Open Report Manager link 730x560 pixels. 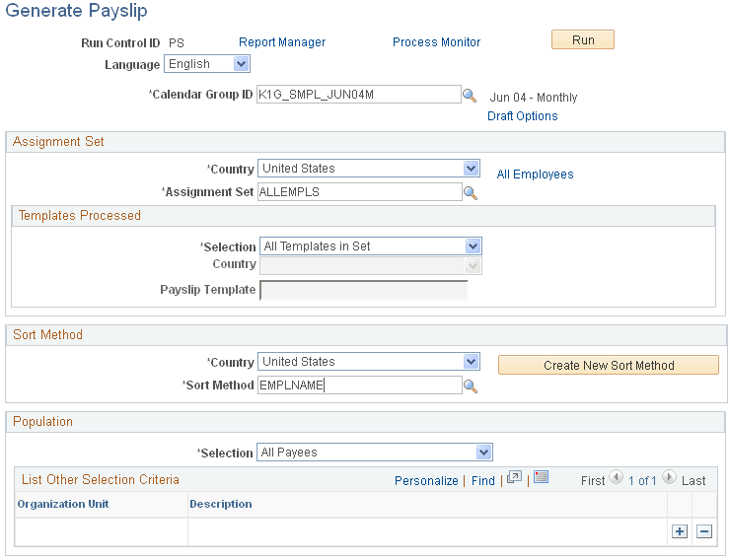coord(282,42)
